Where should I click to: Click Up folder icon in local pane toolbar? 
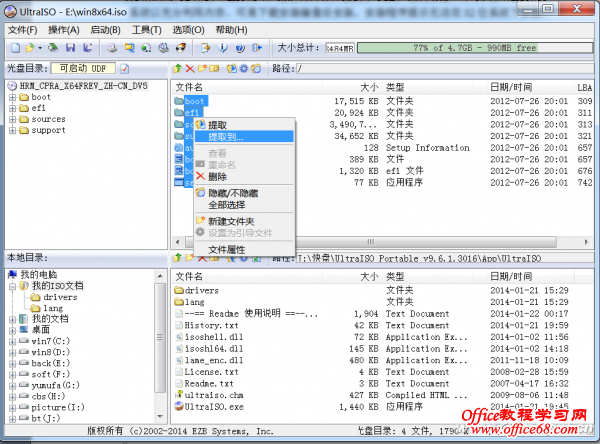(177, 258)
